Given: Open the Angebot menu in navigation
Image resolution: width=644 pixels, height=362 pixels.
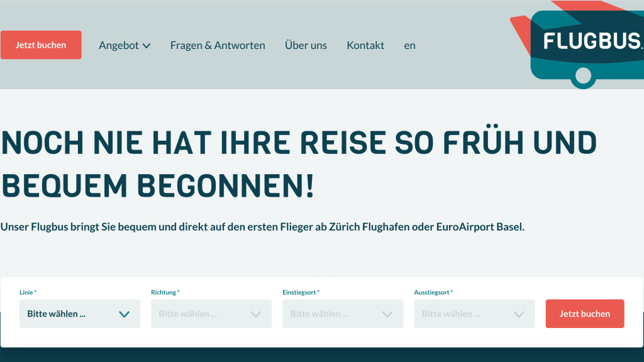Looking at the screenshot, I should (119, 45).
